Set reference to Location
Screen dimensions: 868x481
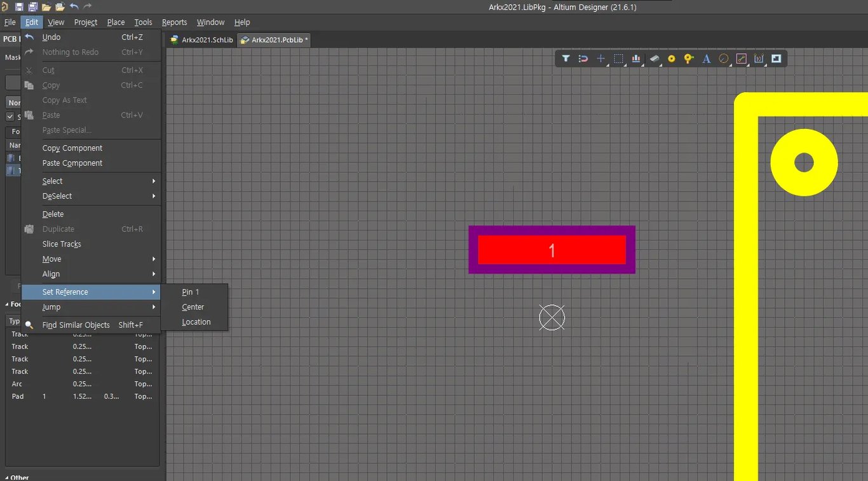[x=194, y=322]
